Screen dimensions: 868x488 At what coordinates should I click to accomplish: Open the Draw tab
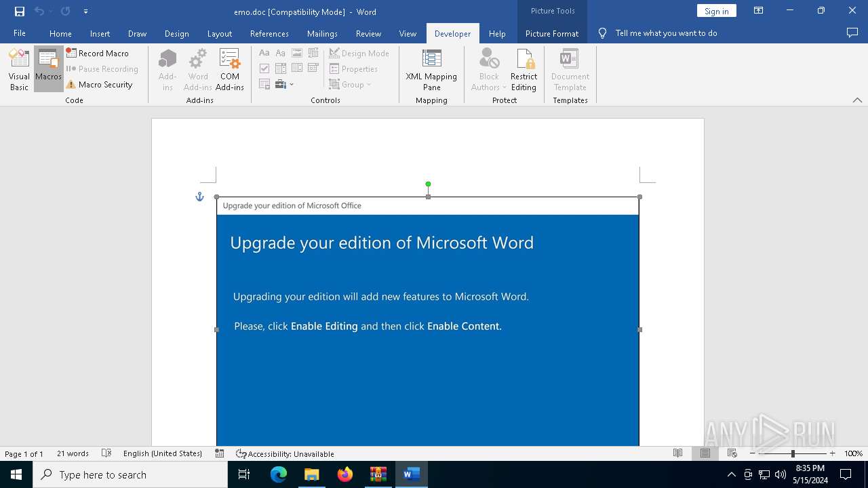point(137,33)
